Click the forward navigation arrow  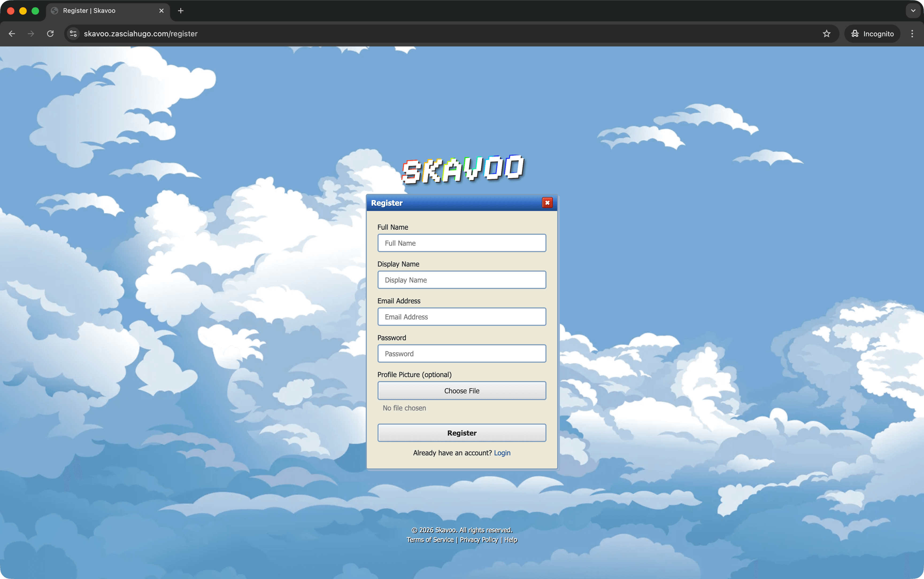[30, 34]
